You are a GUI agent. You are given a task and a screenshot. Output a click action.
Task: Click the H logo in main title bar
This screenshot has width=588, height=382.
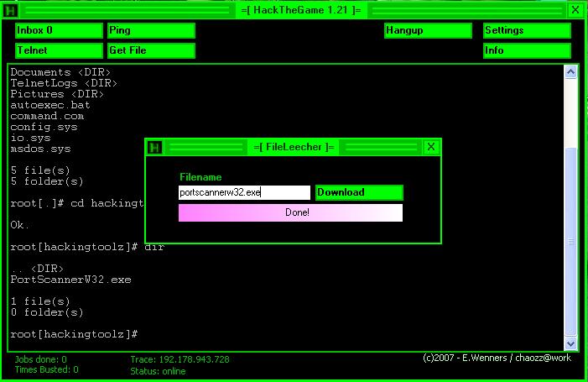click(x=10, y=10)
